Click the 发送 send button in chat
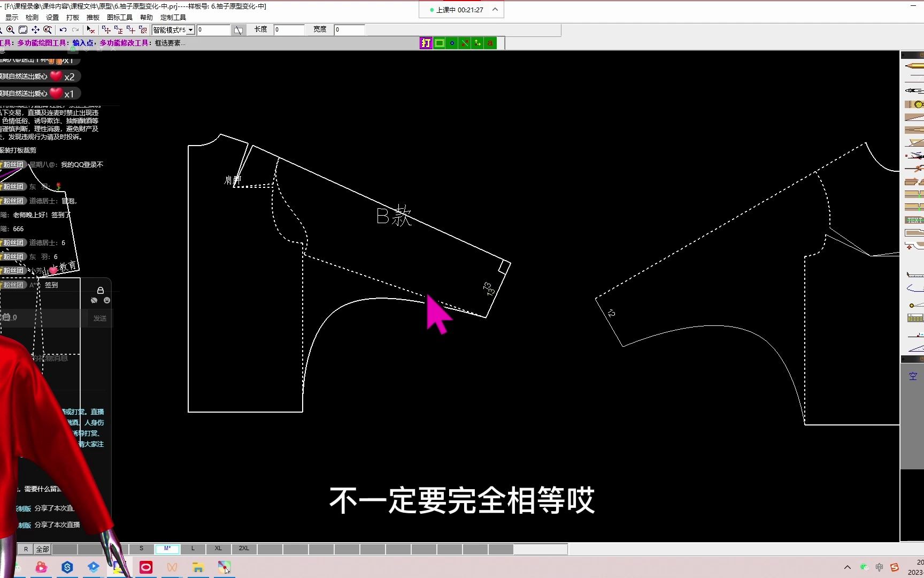 (x=100, y=318)
